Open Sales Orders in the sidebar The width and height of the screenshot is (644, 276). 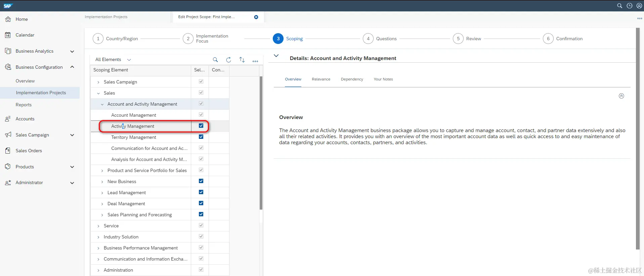[29, 151]
